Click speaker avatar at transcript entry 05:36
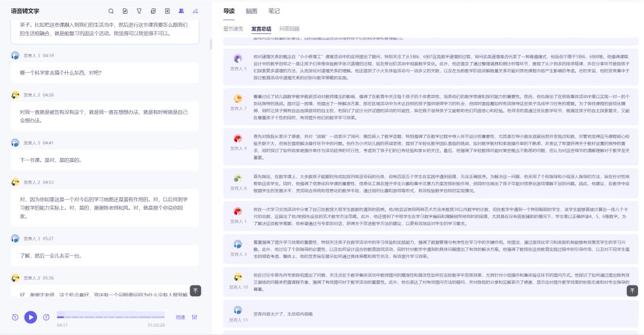The height and width of the screenshot is (335, 644). (x=15, y=278)
